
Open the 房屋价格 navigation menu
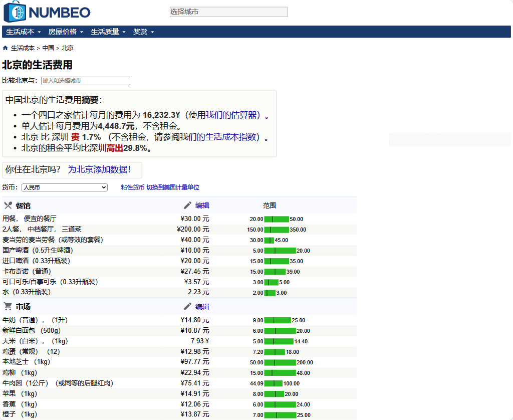click(65, 32)
